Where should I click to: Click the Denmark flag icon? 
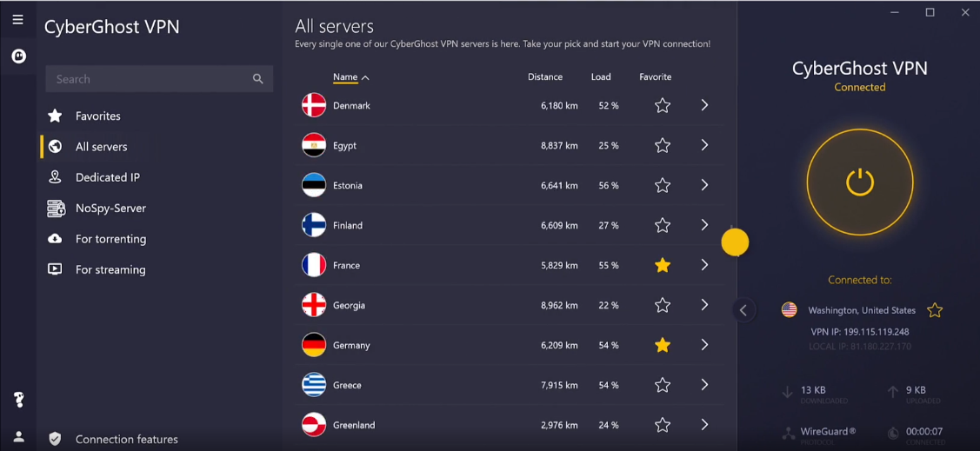pyautogui.click(x=313, y=105)
